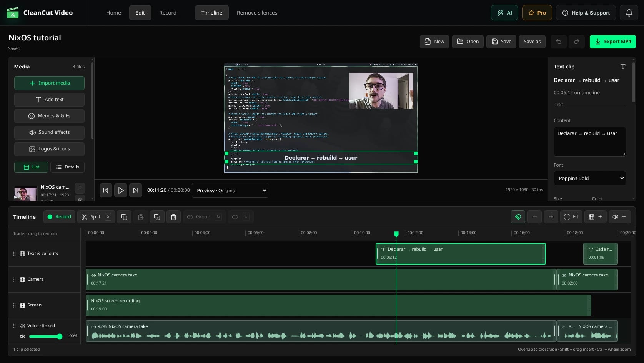Paste clip from clipboard icon
The height and width of the screenshot is (363, 644).
(141, 217)
